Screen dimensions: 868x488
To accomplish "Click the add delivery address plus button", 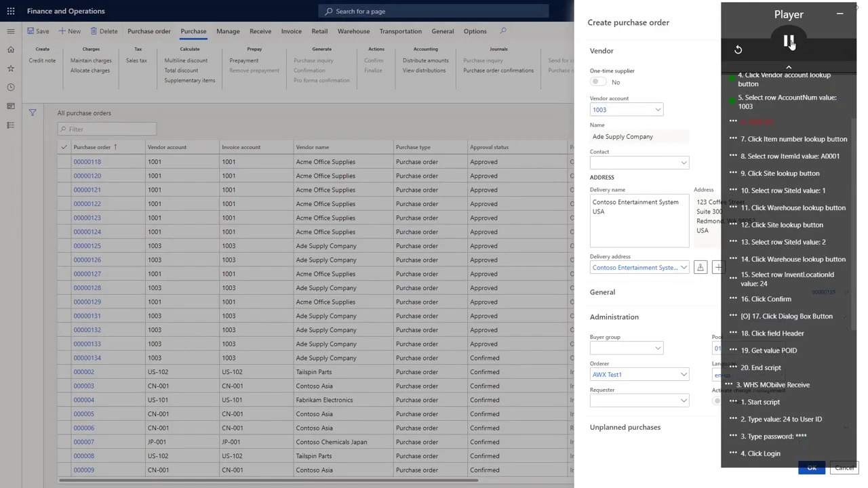I will pos(718,268).
